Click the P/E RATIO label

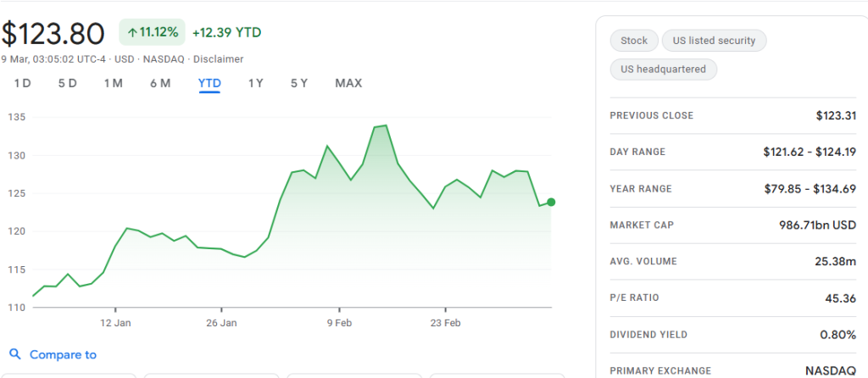pyautogui.click(x=634, y=297)
